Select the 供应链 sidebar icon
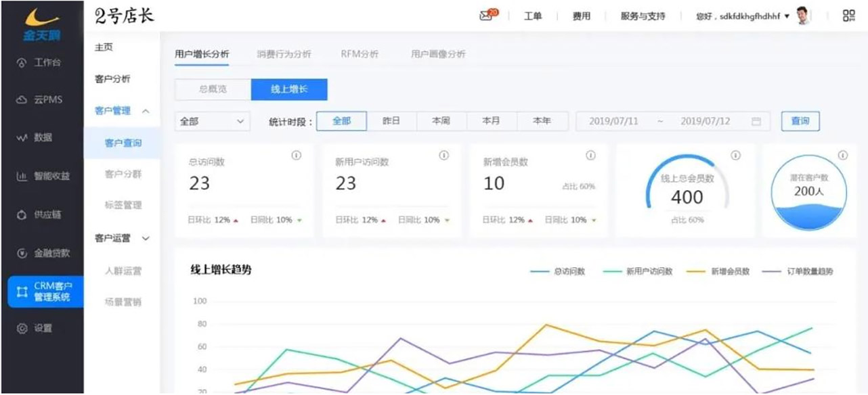868x395 pixels. (22, 215)
